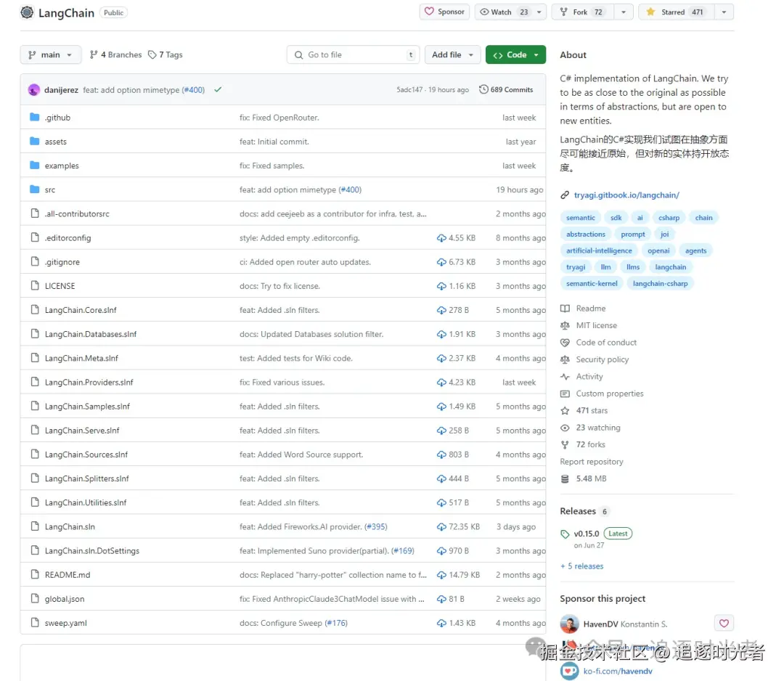Click download icon for README.md 14.79 KB
Screen dimensions: 784x681
pyautogui.click(x=441, y=575)
